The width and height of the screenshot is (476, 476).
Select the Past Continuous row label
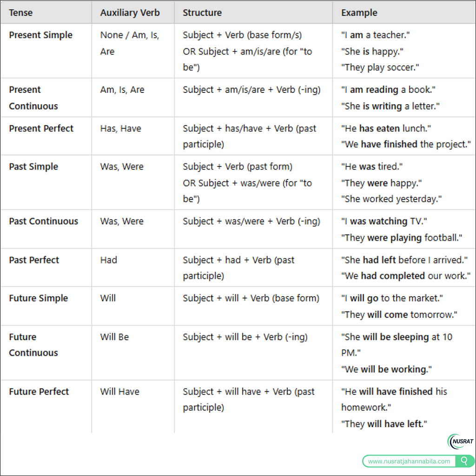(43, 221)
